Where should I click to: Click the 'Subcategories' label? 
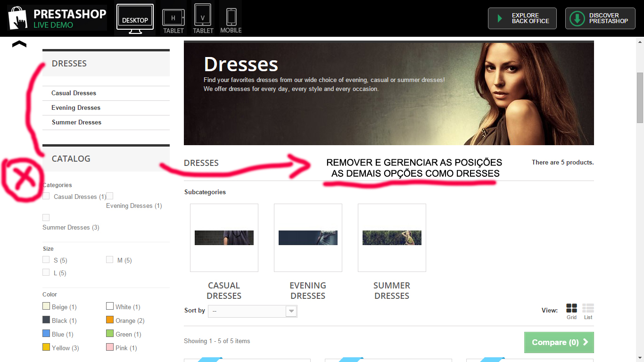(x=205, y=192)
